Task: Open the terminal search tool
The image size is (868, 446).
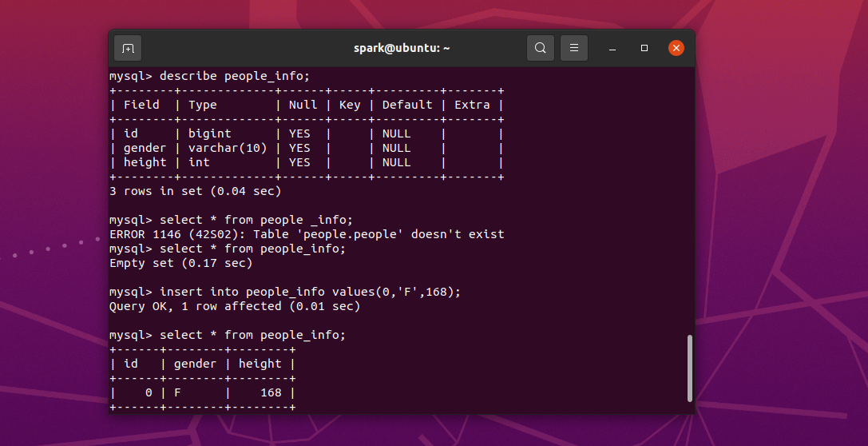Action: 541,48
